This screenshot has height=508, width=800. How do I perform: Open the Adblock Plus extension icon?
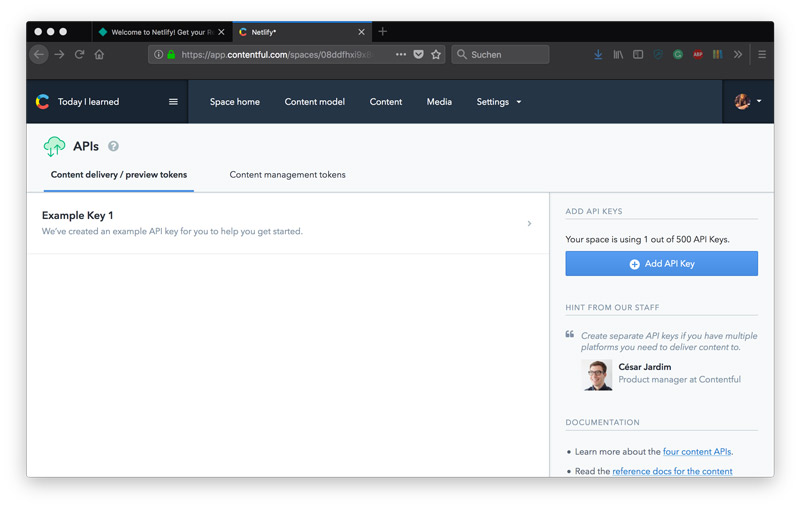697,55
